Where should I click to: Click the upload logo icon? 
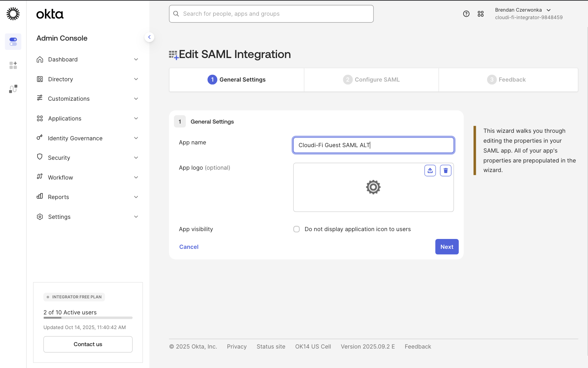(430, 170)
